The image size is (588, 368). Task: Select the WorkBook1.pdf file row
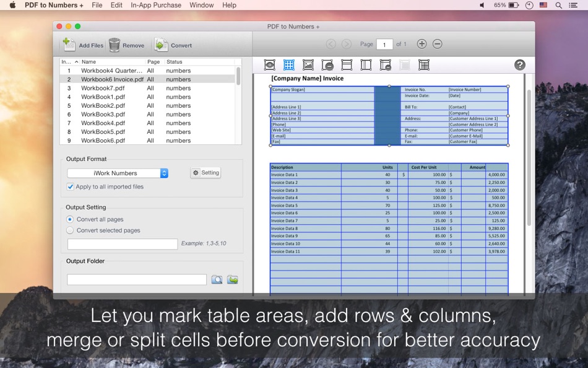(148, 97)
